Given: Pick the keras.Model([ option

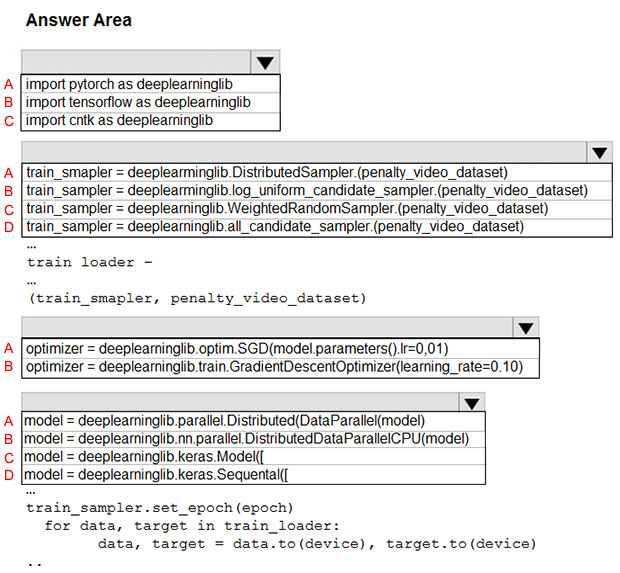Looking at the screenshot, I should (x=254, y=457).
